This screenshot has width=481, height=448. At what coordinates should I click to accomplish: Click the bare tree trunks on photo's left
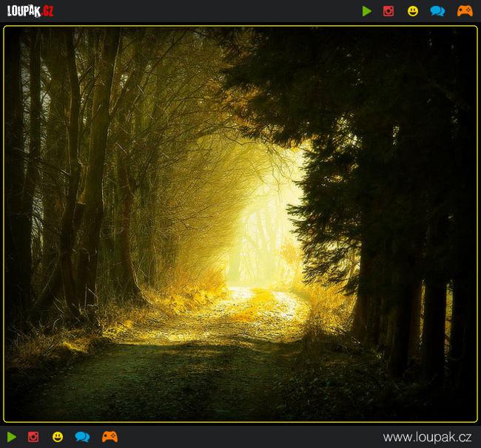coord(81,185)
